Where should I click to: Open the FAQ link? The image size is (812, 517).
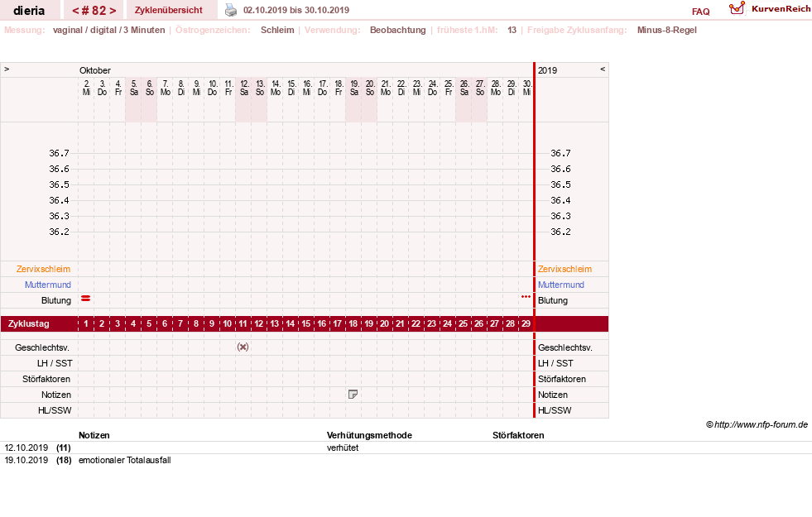click(x=700, y=12)
